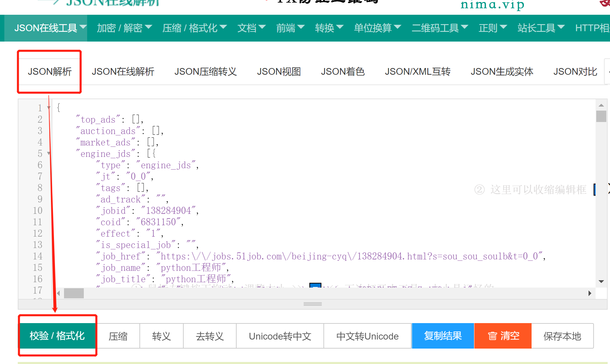Switch to the JSON在线解析 tab
610x364 pixels.
(123, 72)
